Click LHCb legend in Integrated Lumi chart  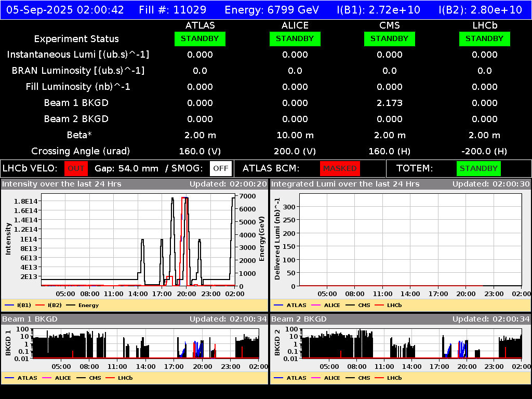click(388, 305)
